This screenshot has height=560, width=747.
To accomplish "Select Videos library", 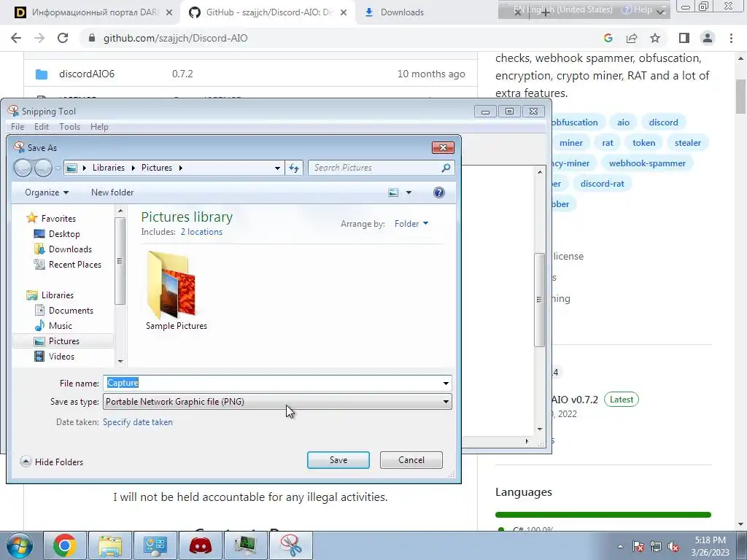I will (x=61, y=356).
